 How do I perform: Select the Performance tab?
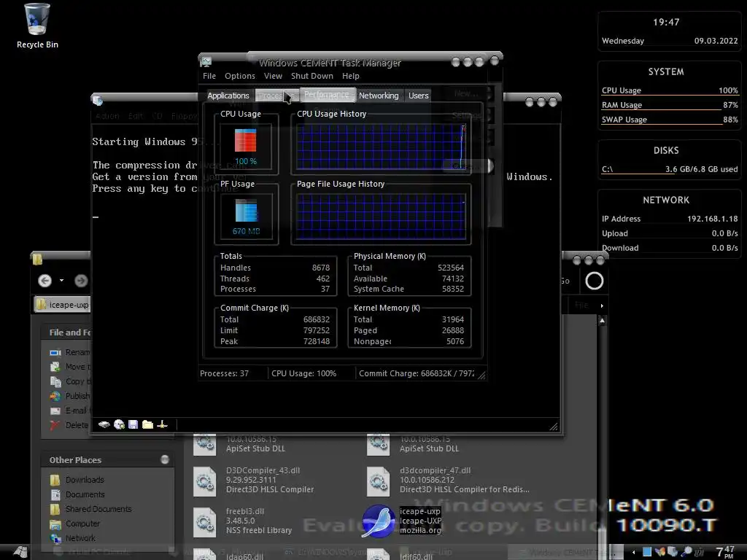(327, 94)
